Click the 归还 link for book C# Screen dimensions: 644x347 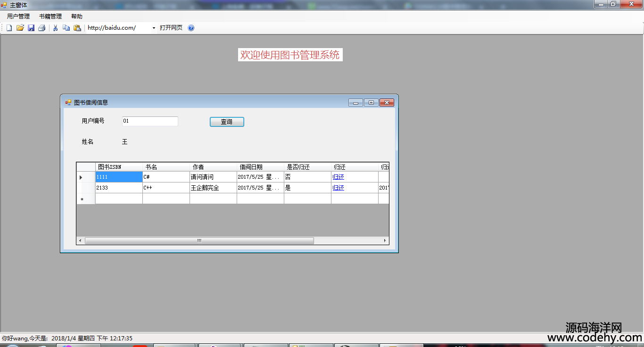pyautogui.click(x=338, y=177)
